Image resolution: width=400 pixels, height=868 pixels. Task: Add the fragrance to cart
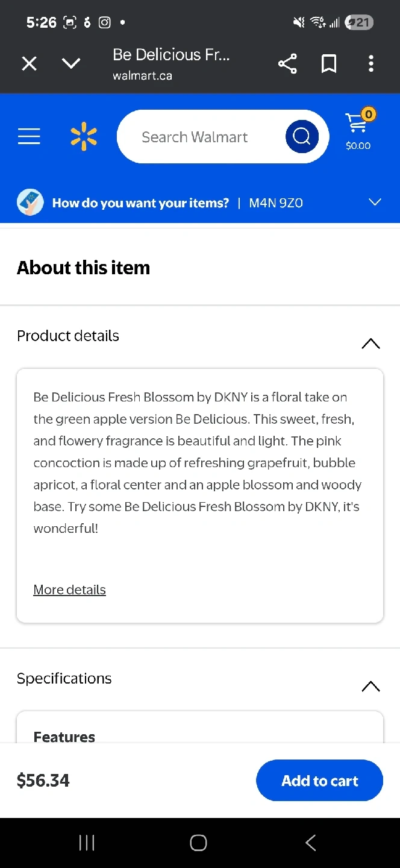click(x=319, y=781)
